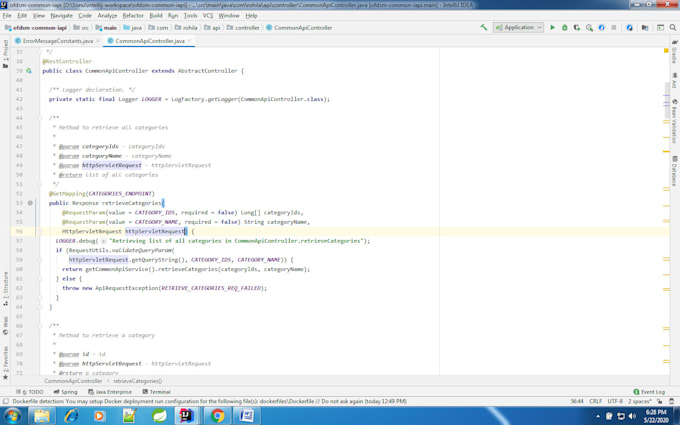Open the VCS menu
Screen dimensions: 680x425
208,16
